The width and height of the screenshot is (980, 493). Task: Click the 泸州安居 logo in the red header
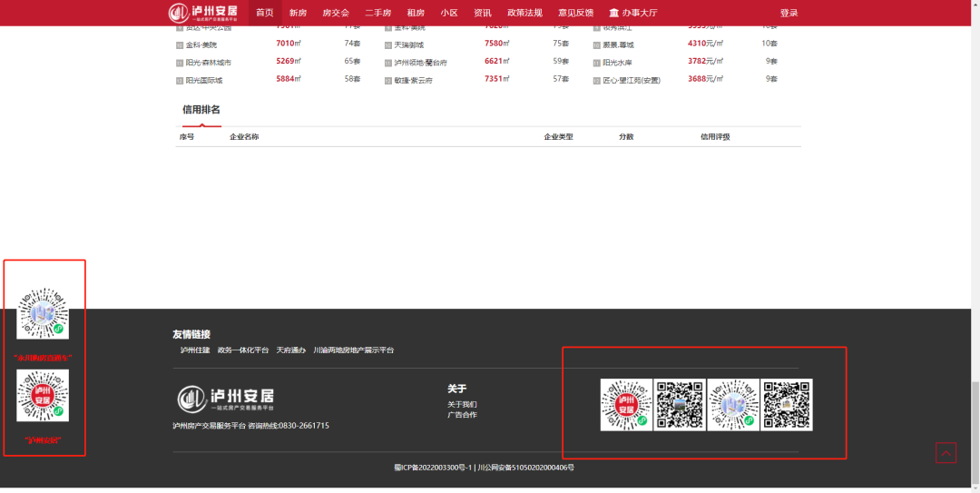tap(203, 13)
